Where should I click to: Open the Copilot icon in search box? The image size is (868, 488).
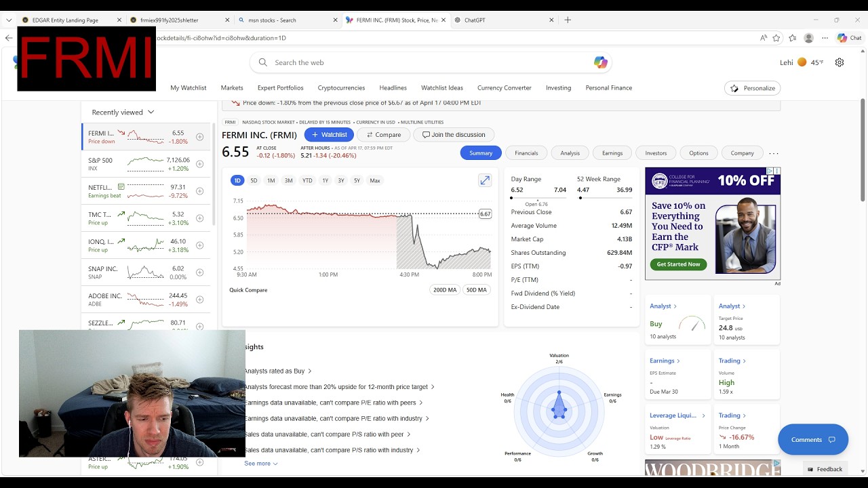[x=600, y=62]
